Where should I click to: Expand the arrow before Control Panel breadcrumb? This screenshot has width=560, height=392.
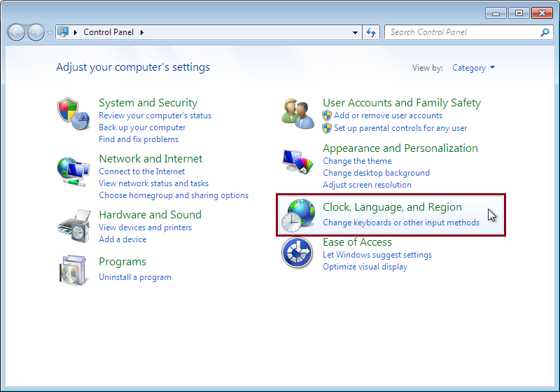click(x=76, y=32)
